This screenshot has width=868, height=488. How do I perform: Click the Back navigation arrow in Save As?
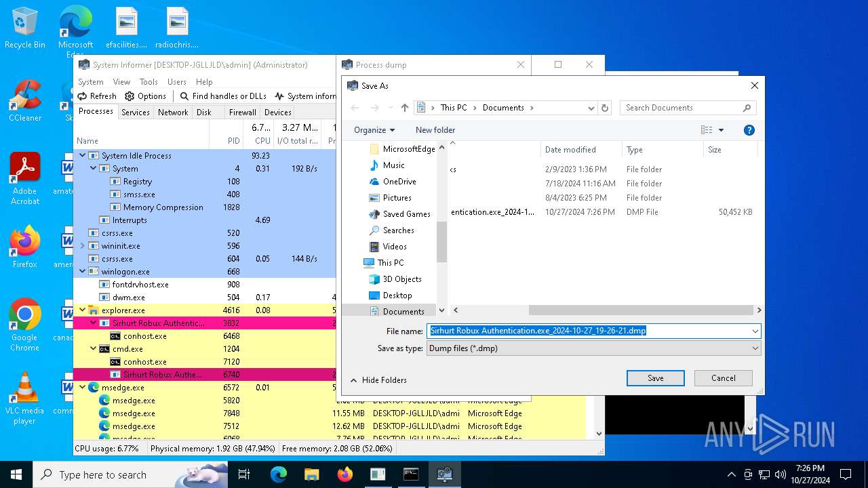[355, 108]
